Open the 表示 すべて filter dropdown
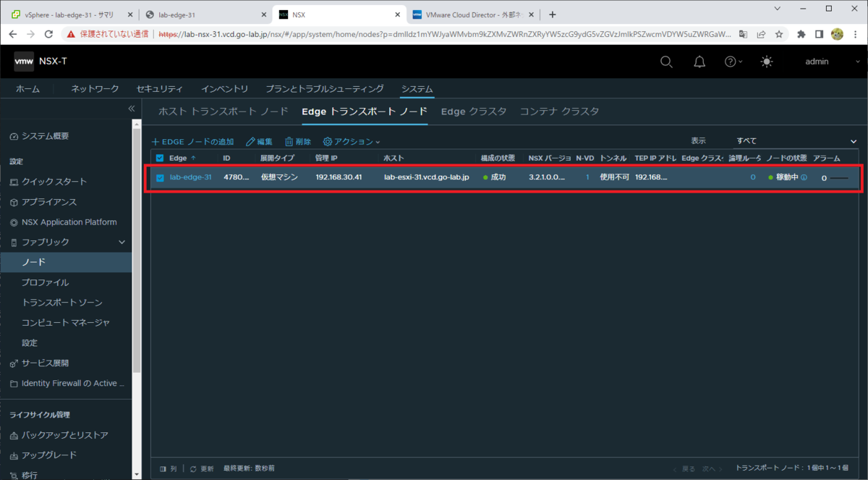868x480 pixels. pyautogui.click(x=796, y=141)
